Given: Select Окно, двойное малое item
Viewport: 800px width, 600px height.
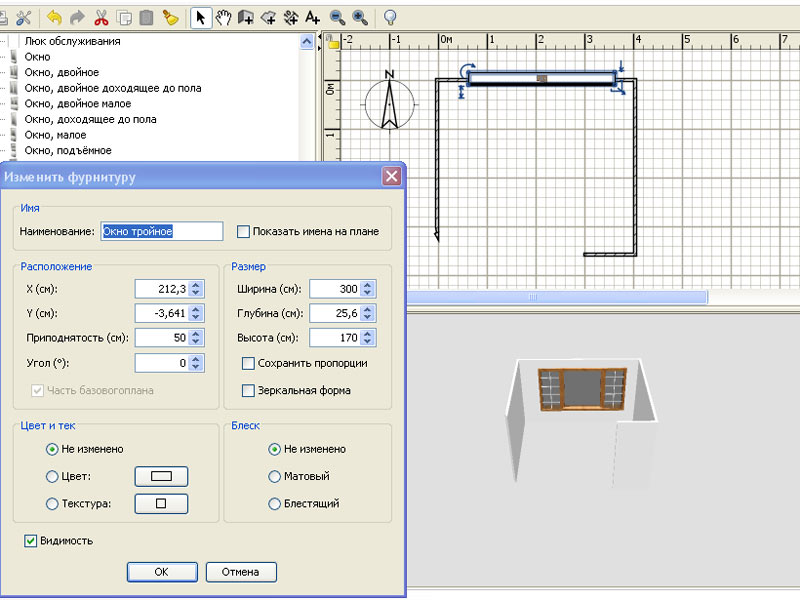Looking at the screenshot, I should click(78, 104).
